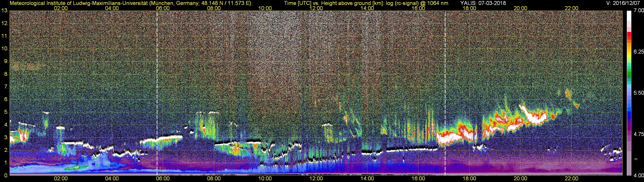Click the 22:00 label on the top time axis
This screenshot has width=644, height=182.
pyautogui.click(x=571, y=8)
